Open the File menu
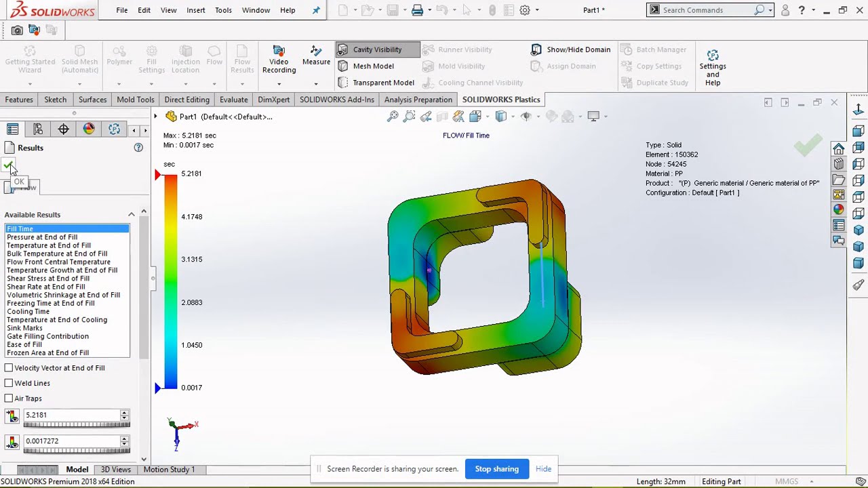This screenshot has width=868, height=488. [x=122, y=10]
